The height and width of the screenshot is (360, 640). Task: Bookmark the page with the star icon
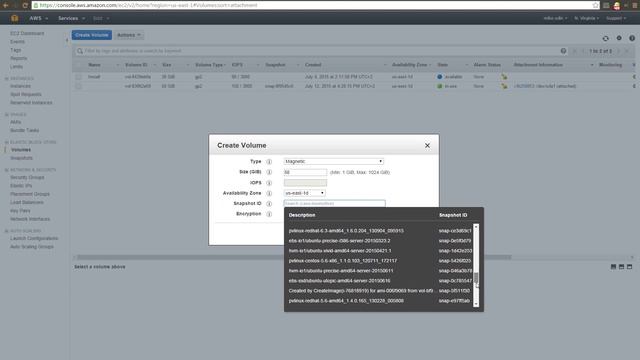(x=596, y=5)
